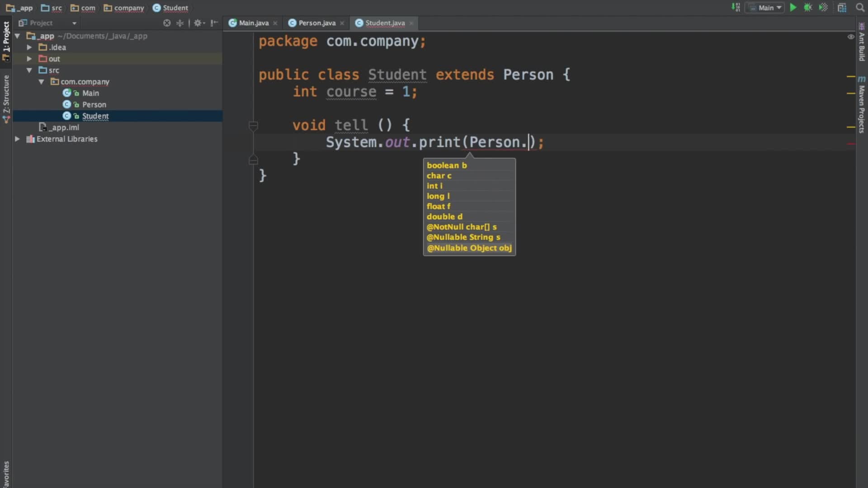
Task: Select Student in the project tree
Action: 95,116
